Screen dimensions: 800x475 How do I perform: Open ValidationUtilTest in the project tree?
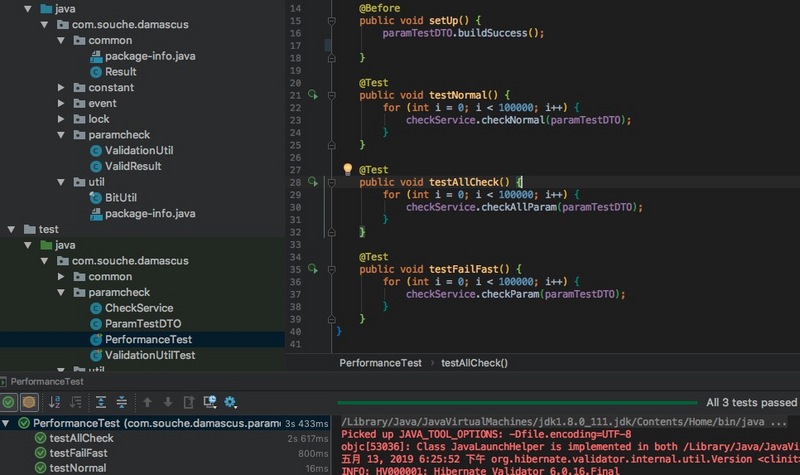coord(149,355)
